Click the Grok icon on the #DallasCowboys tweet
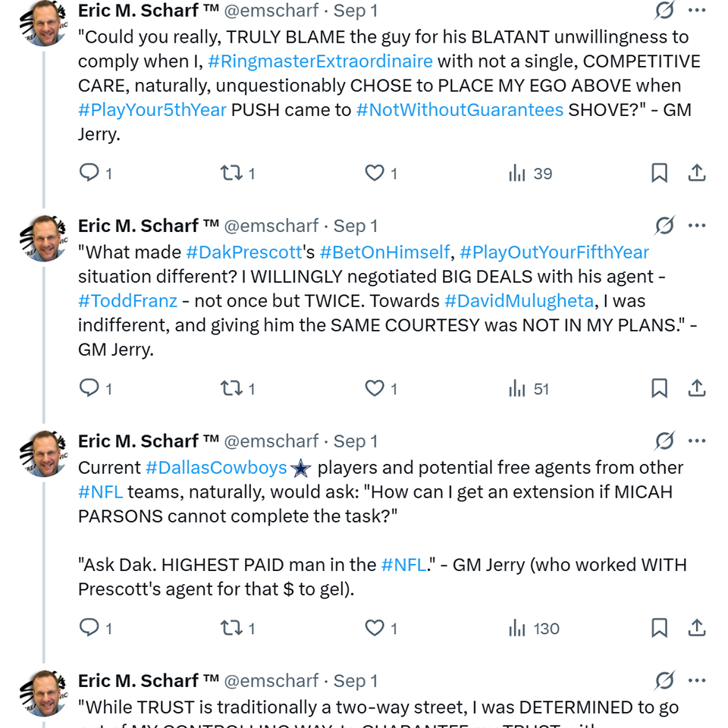This screenshot has width=728, height=728. tap(664, 441)
